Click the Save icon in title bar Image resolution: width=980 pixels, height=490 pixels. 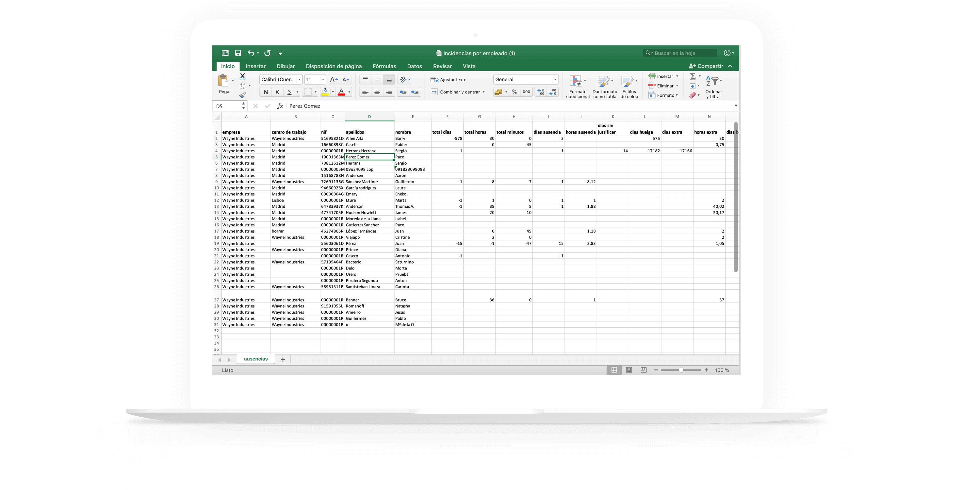point(238,53)
